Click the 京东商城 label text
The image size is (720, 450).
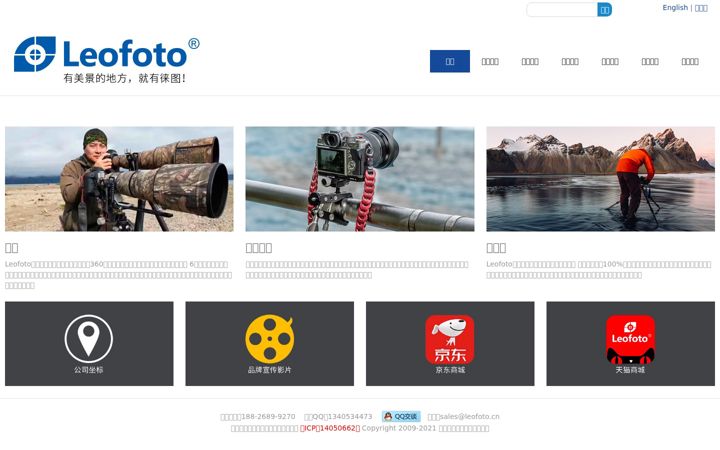click(450, 370)
